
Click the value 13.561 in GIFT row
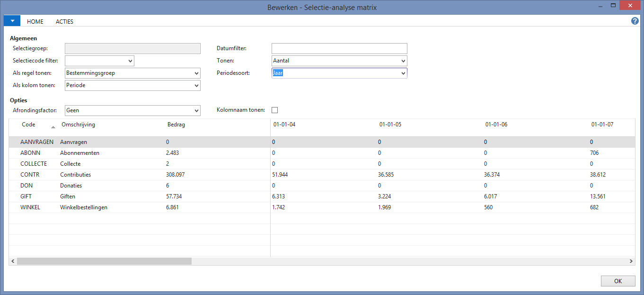(598, 197)
